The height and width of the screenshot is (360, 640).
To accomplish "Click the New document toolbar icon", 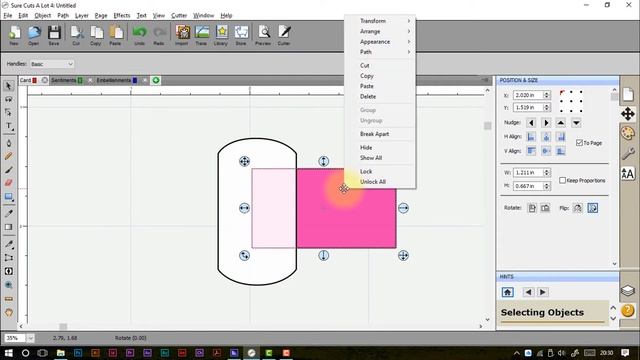I will [x=14, y=35].
